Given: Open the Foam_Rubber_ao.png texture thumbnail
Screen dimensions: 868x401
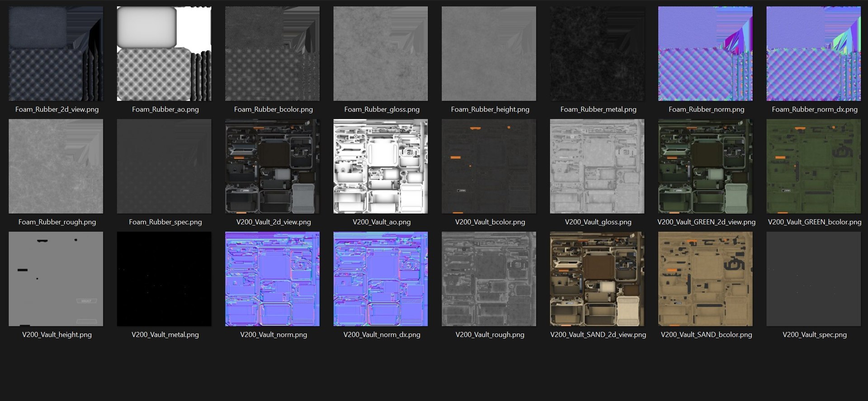Looking at the screenshot, I should [x=164, y=53].
